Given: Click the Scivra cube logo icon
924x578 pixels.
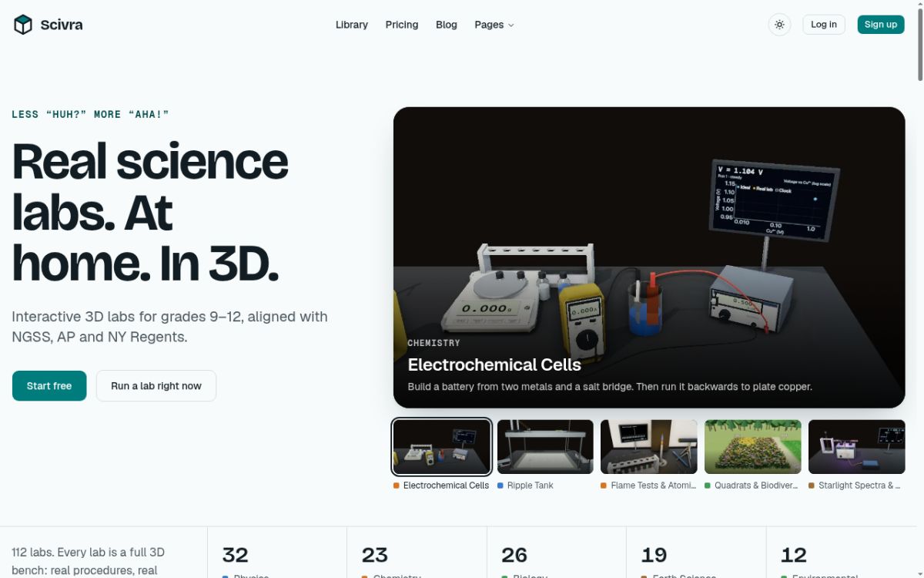Looking at the screenshot, I should pos(23,25).
